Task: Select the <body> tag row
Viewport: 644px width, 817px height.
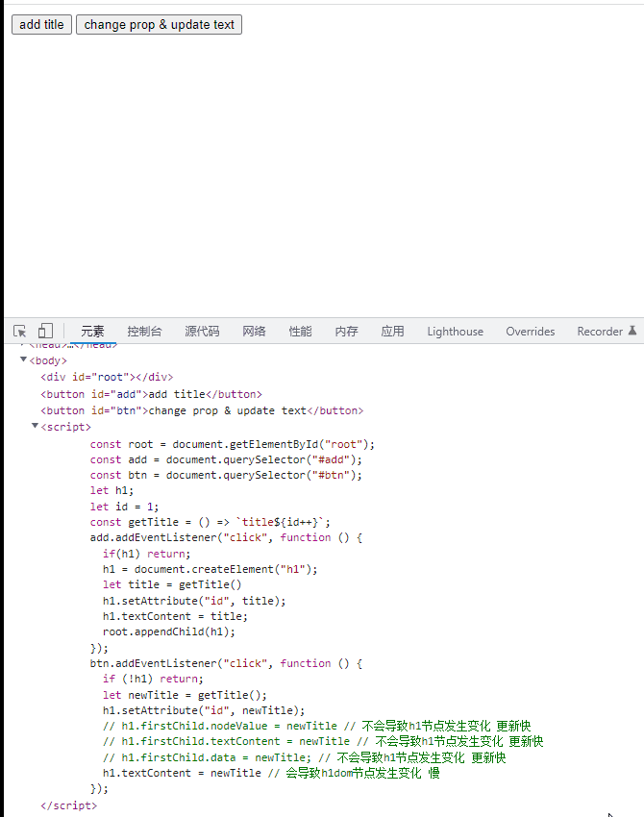Action: coord(48,360)
